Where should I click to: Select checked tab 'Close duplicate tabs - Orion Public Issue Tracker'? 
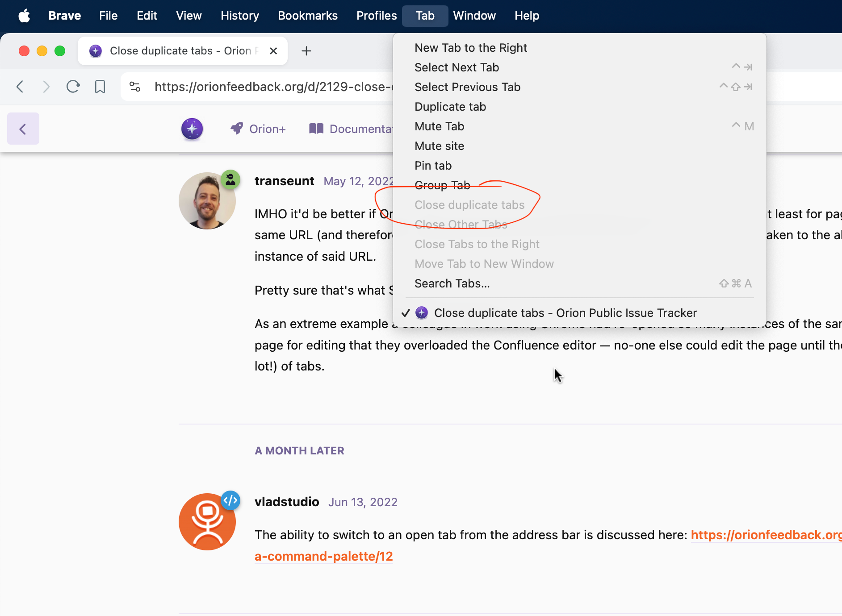pos(565,313)
